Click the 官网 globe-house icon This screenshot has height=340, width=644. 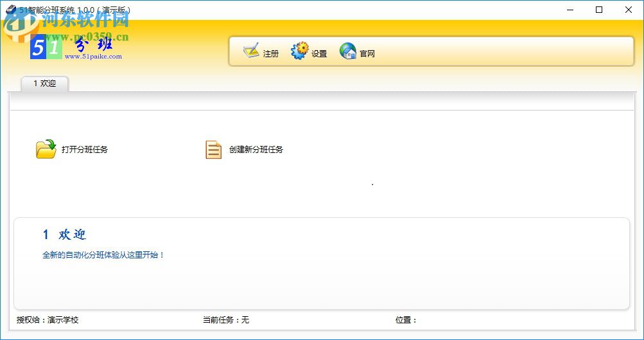[x=348, y=51]
